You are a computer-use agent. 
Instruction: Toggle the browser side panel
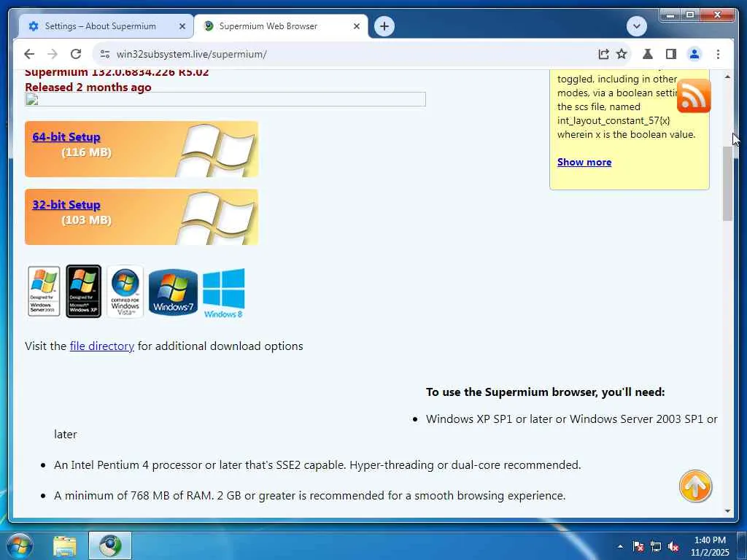pos(671,54)
